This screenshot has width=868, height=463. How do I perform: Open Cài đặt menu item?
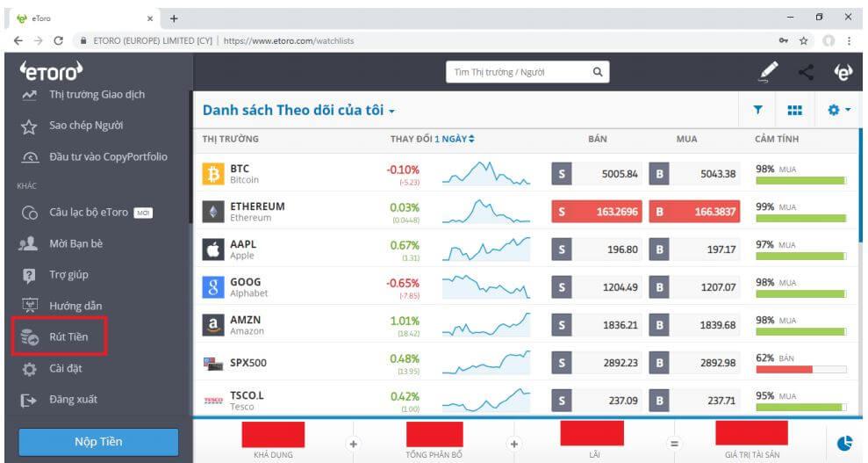coord(66,368)
